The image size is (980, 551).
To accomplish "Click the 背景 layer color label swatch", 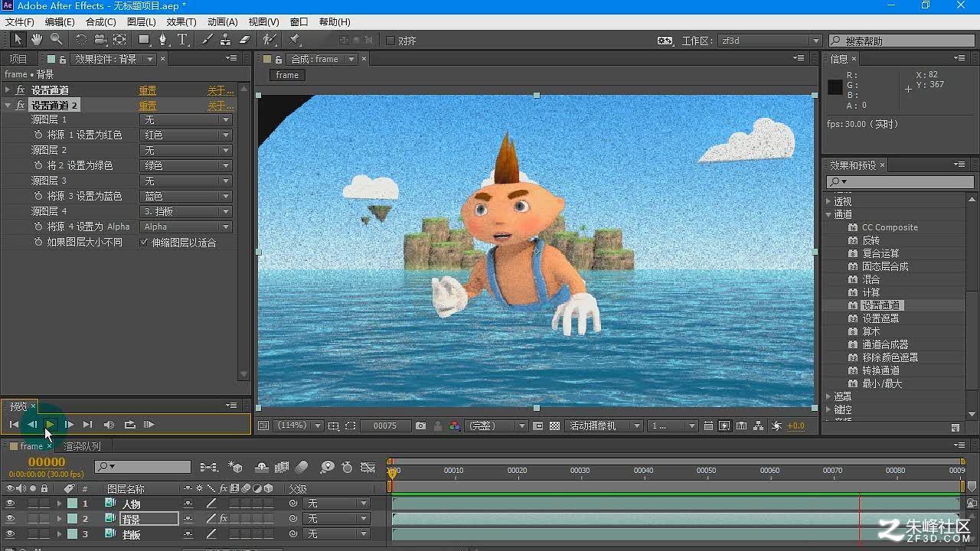I will click(72, 519).
